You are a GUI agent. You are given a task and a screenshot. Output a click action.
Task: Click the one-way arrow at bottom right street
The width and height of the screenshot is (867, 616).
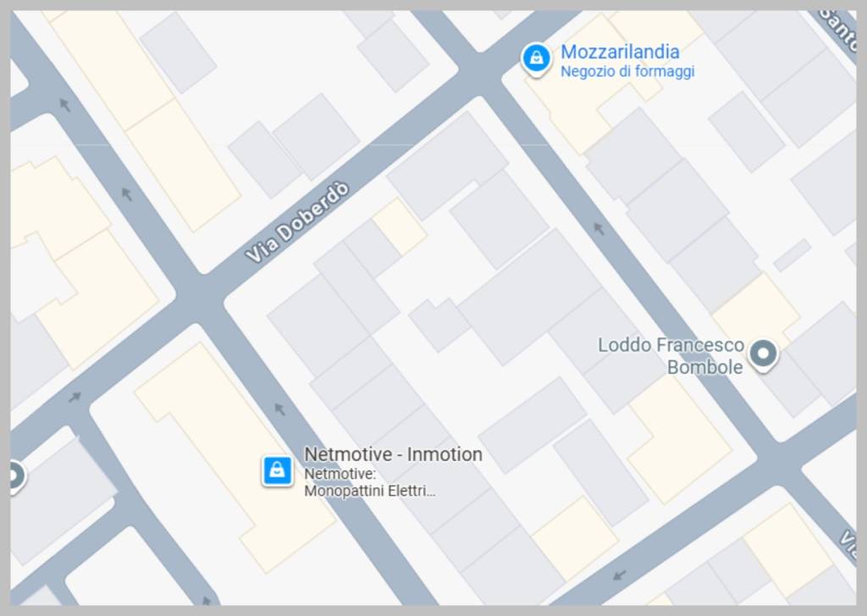click(619, 575)
